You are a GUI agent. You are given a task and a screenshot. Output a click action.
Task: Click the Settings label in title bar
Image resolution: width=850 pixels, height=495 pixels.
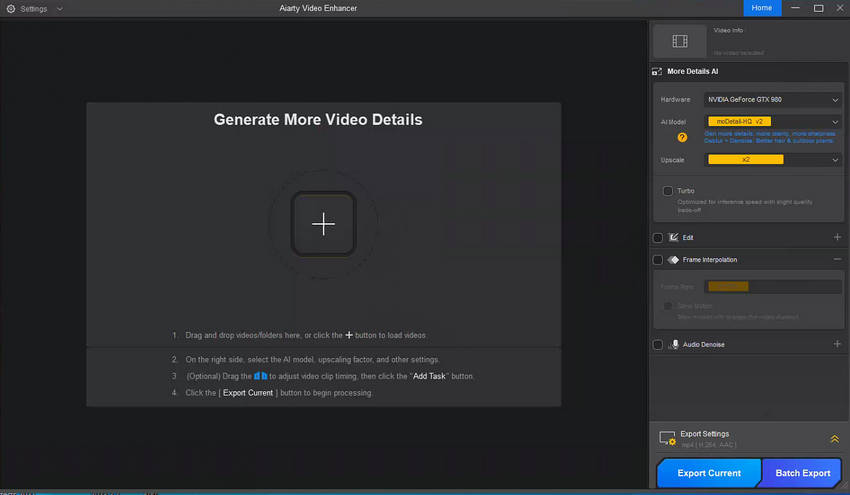tap(34, 9)
